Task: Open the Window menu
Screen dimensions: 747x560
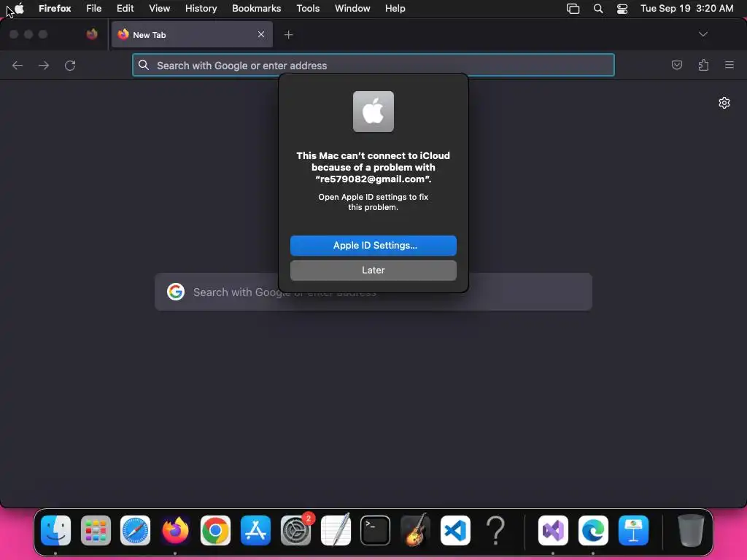Action: click(352, 9)
